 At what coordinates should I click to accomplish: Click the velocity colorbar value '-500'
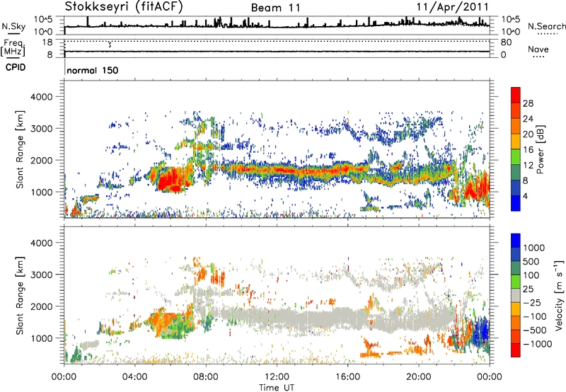(535, 330)
